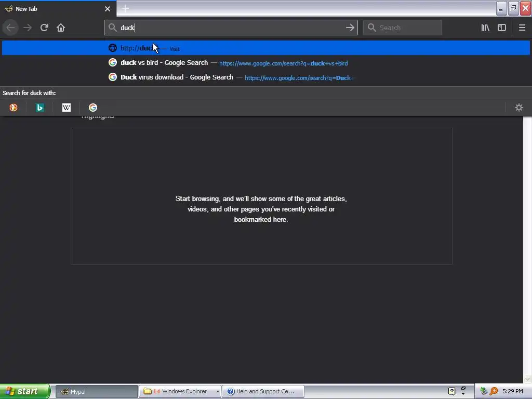The height and width of the screenshot is (399, 532).
Task: Search with Google one-click engine
Action: click(93, 108)
